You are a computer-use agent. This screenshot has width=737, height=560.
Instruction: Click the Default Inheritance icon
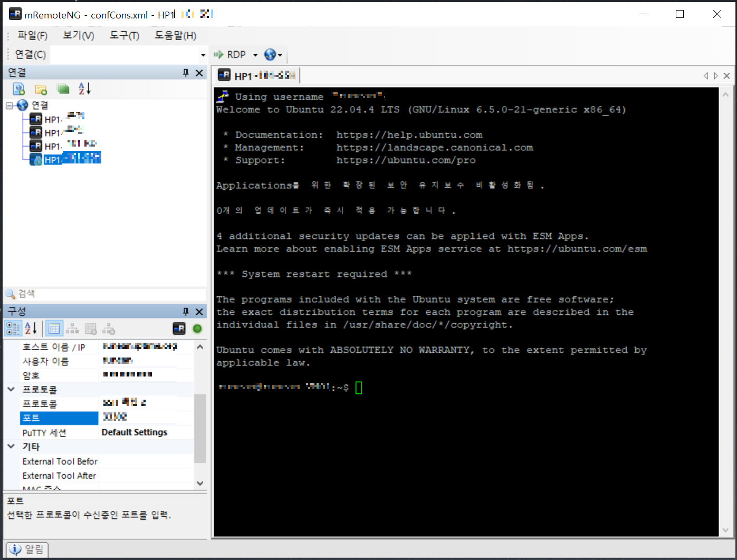click(x=109, y=329)
